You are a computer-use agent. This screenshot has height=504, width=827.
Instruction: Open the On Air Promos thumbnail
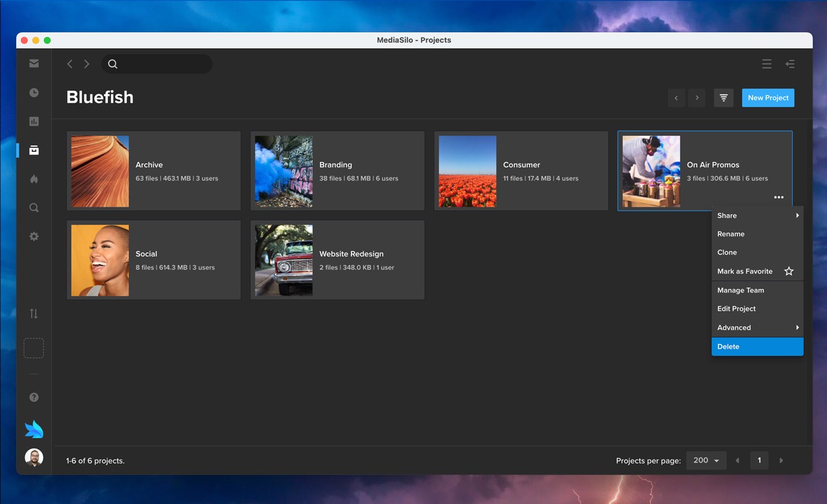[651, 171]
